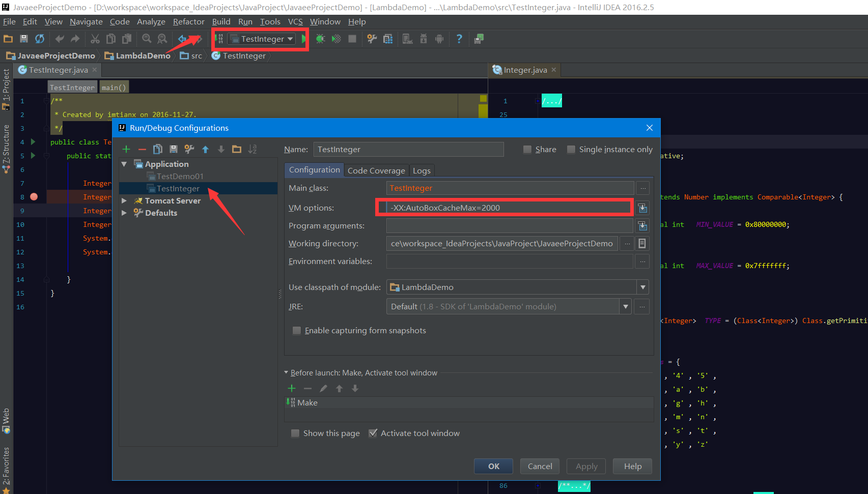868x494 pixels.
Task: Expand the Defaults node
Action: pos(124,213)
